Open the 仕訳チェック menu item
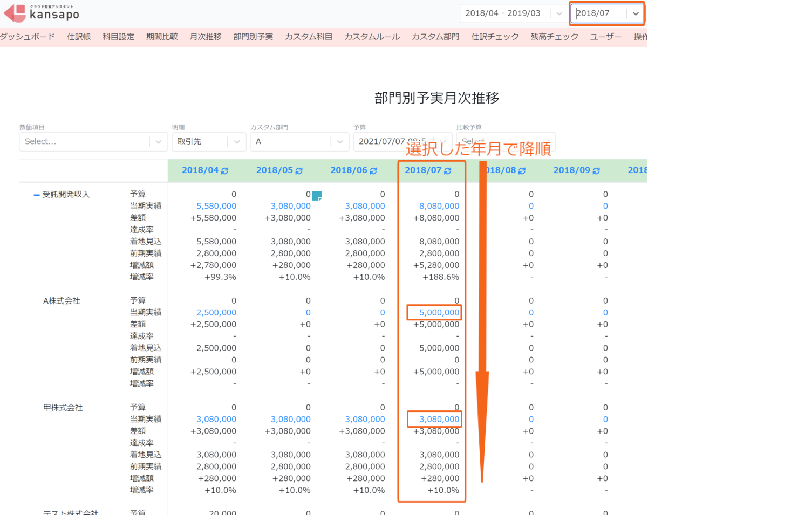 coord(495,37)
